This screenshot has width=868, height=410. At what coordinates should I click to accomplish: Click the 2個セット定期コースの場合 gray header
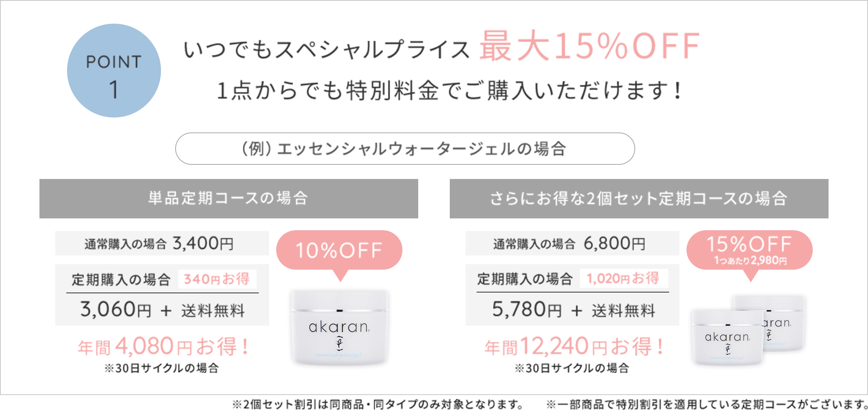pos(639,198)
